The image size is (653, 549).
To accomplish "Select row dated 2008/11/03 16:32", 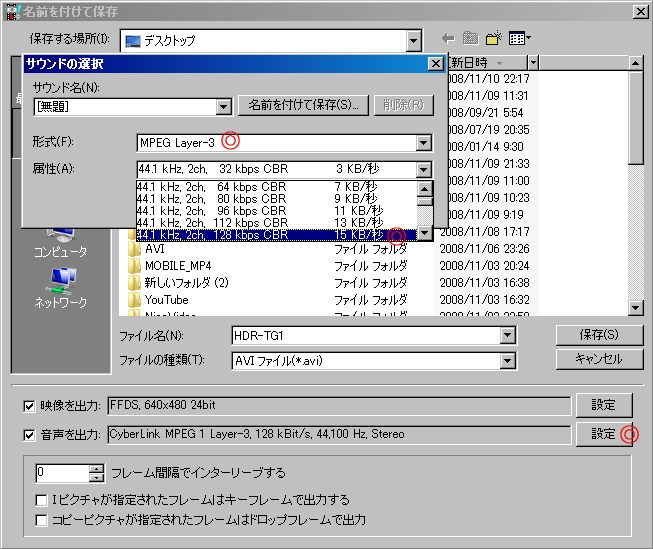I will point(329,300).
